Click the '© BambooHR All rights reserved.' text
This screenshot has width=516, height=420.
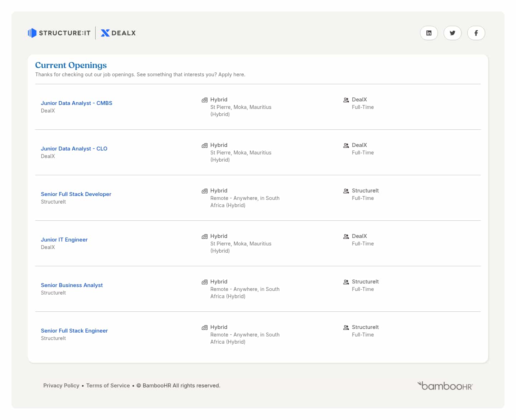click(178, 386)
